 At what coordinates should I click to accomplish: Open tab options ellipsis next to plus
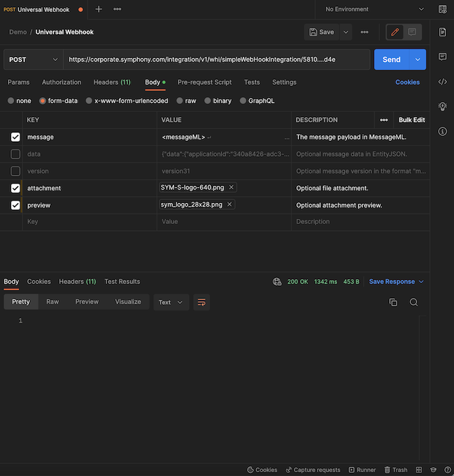coord(117,9)
